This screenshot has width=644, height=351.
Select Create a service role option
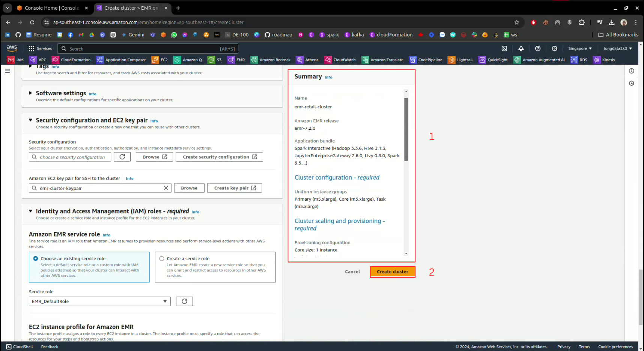coord(162,259)
